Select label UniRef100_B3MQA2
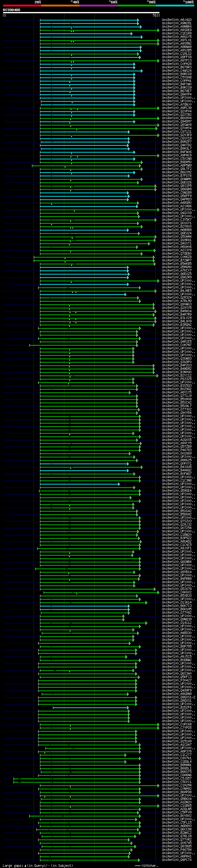 click(177, 325)
